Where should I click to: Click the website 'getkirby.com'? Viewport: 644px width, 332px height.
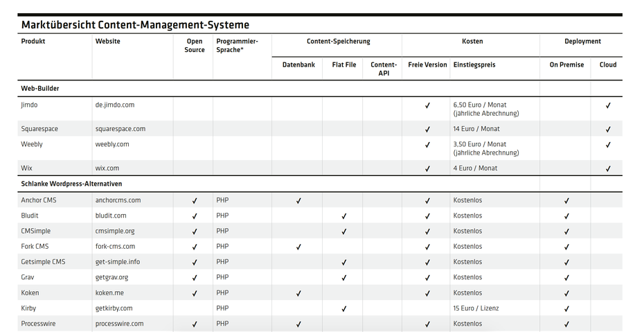(114, 308)
